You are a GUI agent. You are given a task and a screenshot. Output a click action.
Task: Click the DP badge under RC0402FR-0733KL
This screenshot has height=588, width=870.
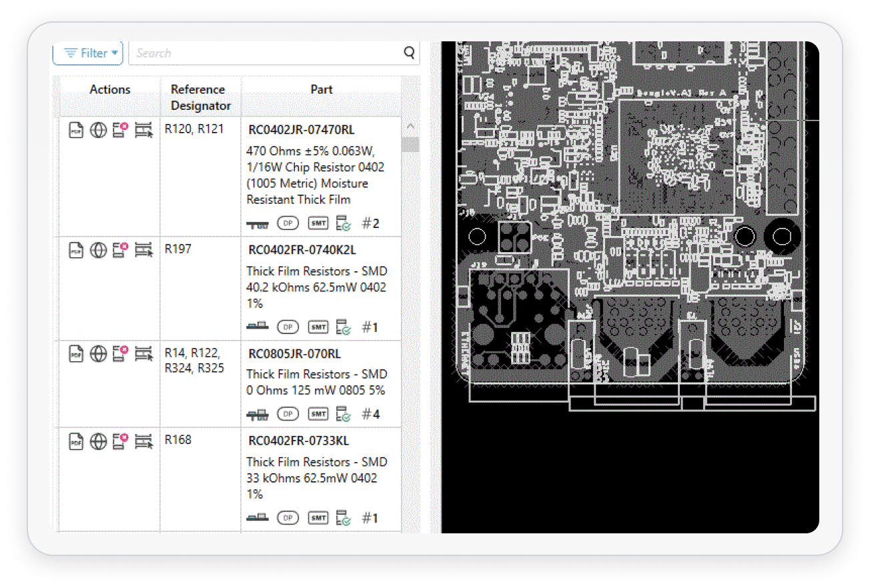(288, 517)
